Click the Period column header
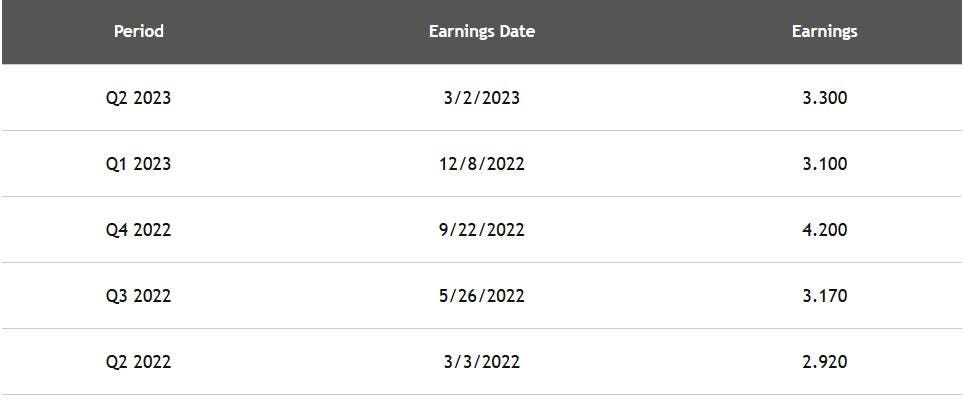 click(139, 31)
